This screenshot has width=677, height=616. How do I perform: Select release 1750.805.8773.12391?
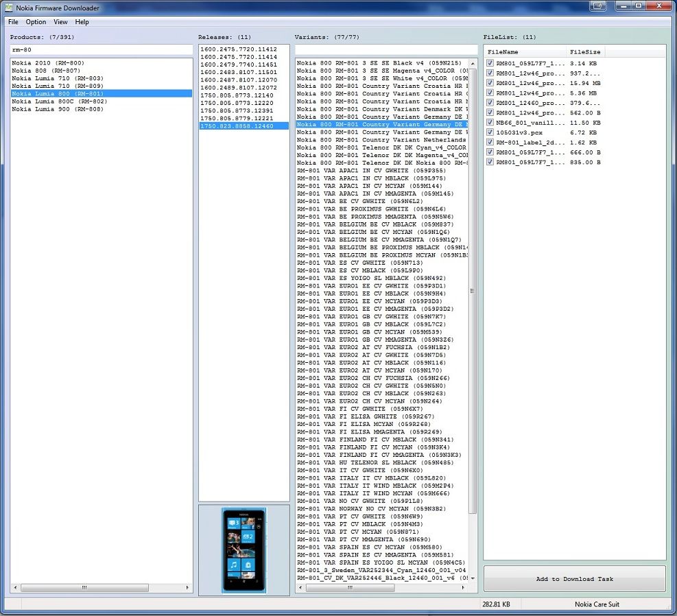coord(244,110)
